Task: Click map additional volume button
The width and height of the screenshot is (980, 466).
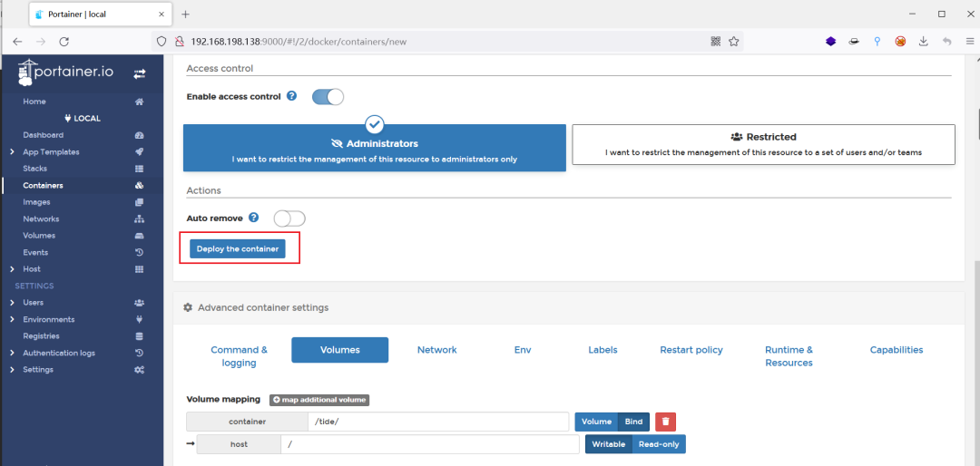Action: pyautogui.click(x=319, y=400)
